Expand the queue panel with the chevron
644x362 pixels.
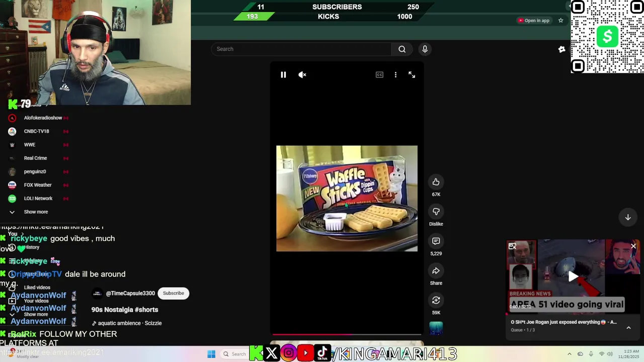[x=628, y=327]
